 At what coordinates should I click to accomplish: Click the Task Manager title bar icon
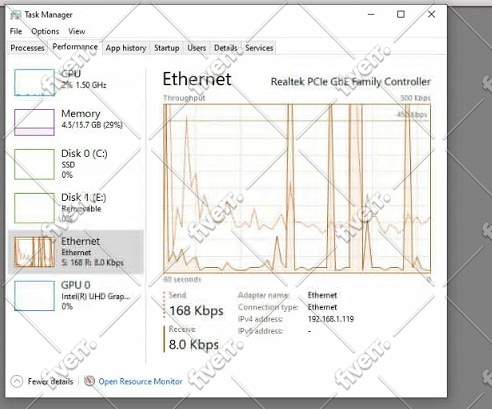(15, 15)
